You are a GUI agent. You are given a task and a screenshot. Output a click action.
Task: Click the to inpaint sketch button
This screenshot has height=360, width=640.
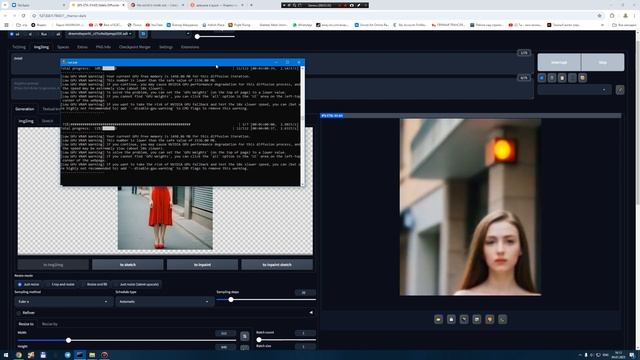(277, 265)
